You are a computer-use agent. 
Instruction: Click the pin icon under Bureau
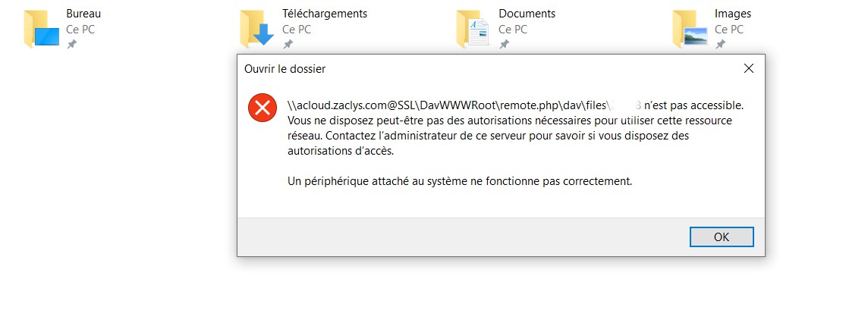[x=72, y=45]
